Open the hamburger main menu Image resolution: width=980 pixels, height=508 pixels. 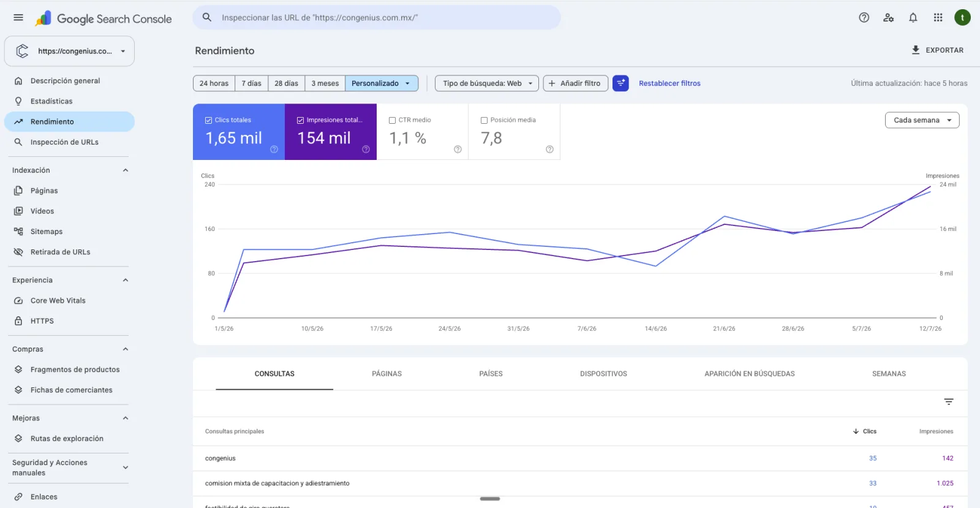pyautogui.click(x=18, y=18)
